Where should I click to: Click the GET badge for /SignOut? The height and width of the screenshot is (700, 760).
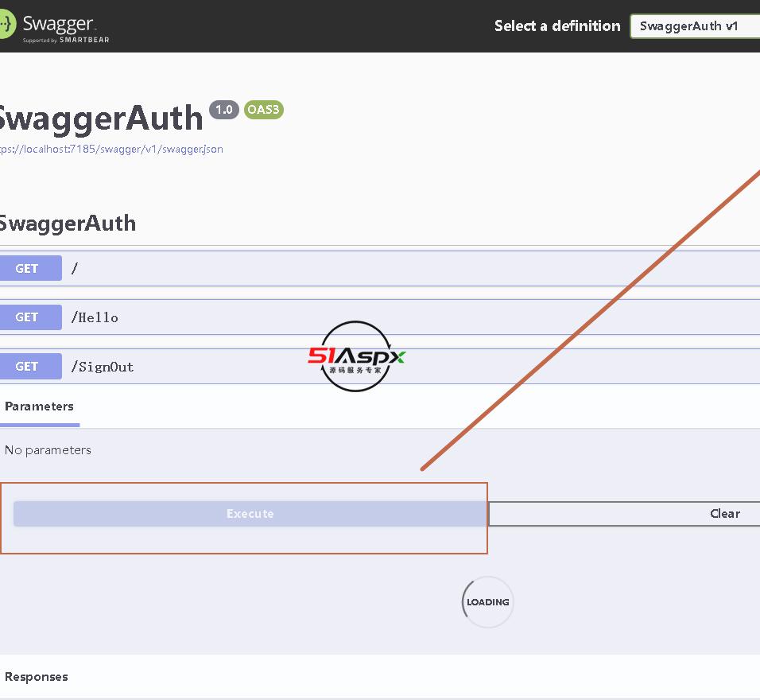tap(30, 366)
